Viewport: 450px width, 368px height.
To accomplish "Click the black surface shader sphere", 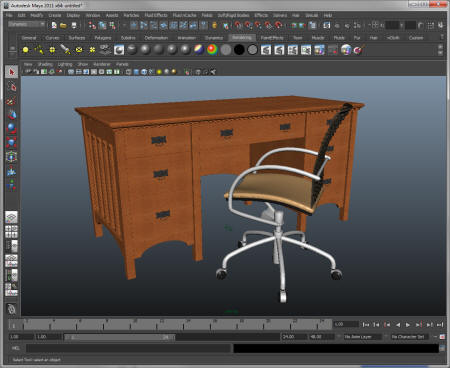I will pos(239,50).
